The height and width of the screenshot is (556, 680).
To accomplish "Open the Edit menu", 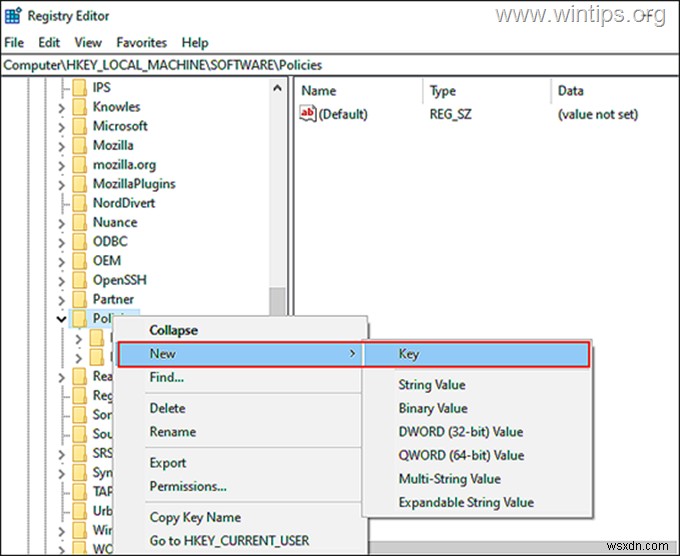I will tap(49, 43).
